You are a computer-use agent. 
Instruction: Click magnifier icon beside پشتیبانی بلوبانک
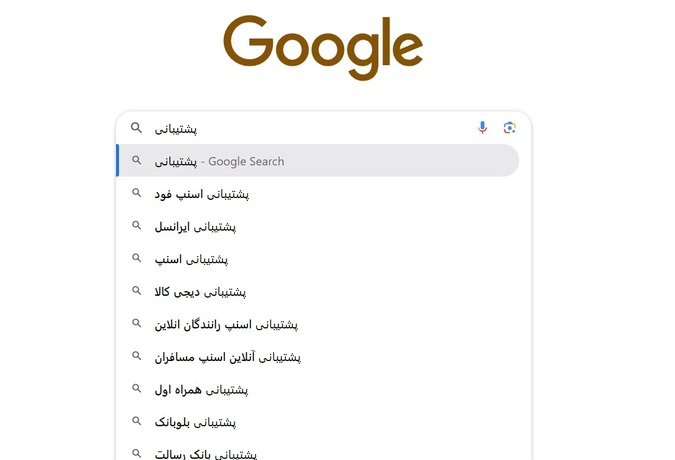click(x=136, y=421)
